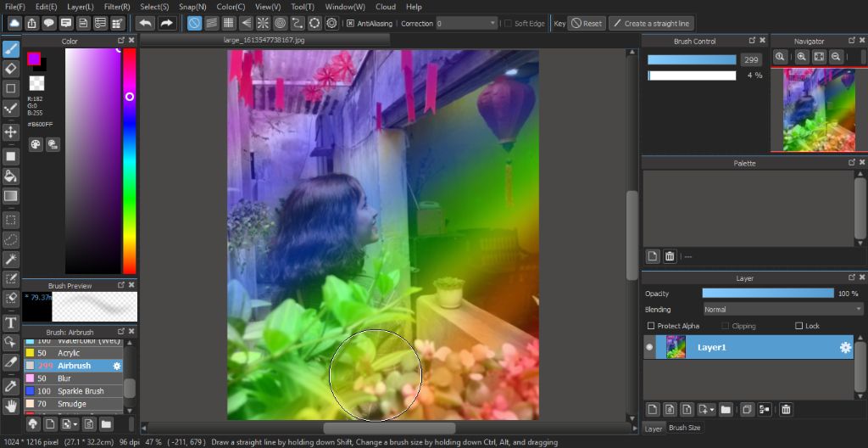
Task: Select the Gradient tool
Action: [x=10, y=195]
